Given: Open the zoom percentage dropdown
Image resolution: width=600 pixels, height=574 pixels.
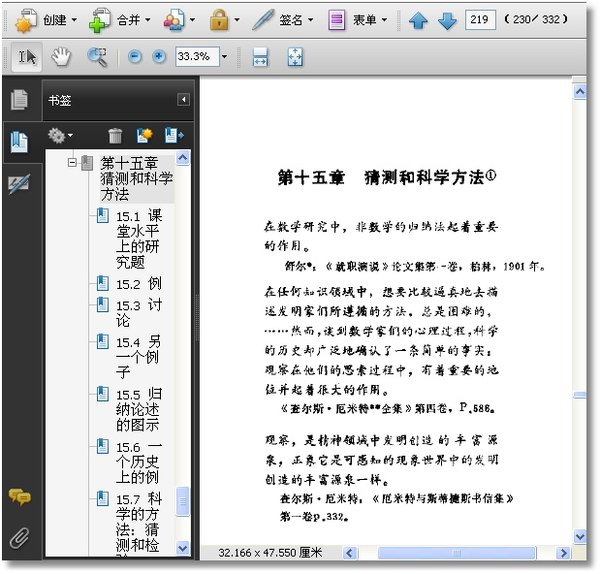Looking at the screenshot, I should 224,57.
